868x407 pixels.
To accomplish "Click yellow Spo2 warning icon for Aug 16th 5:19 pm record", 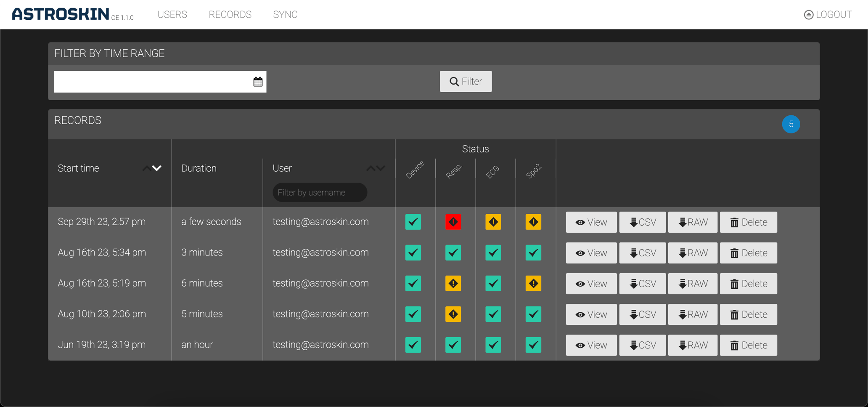I will tap(533, 283).
